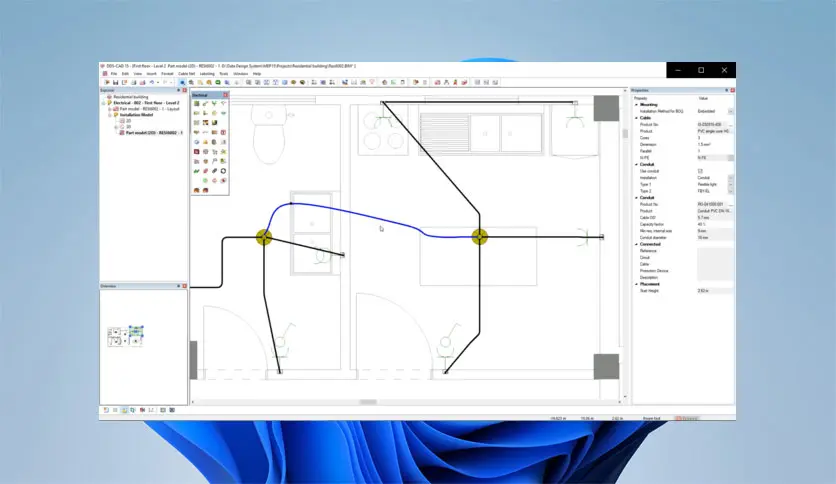
Task: Click the first icon in the bottom status toolbar
Action: pyautogui.click(x=106, y=410)
